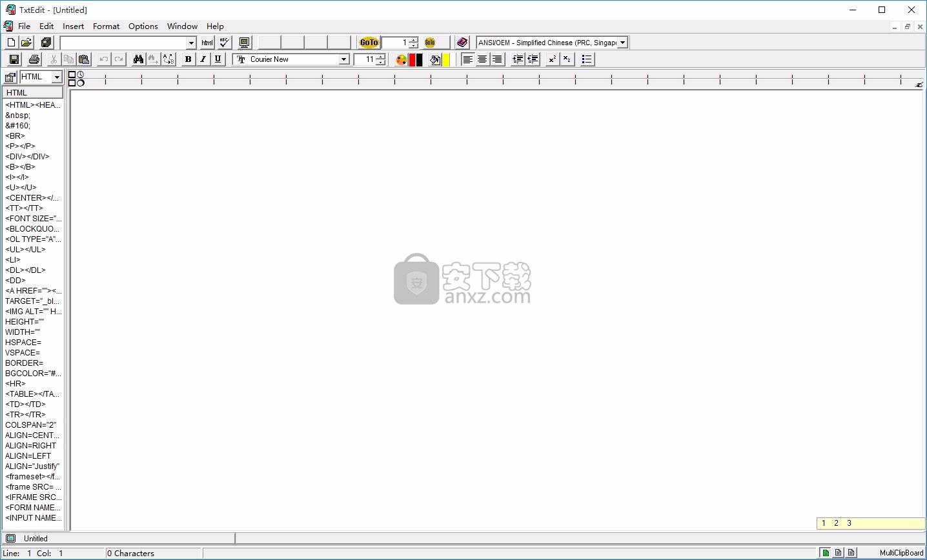Viewport: 927px width, 560px height.
Task: Click the first indent icon after alignment
Action: 518,59
